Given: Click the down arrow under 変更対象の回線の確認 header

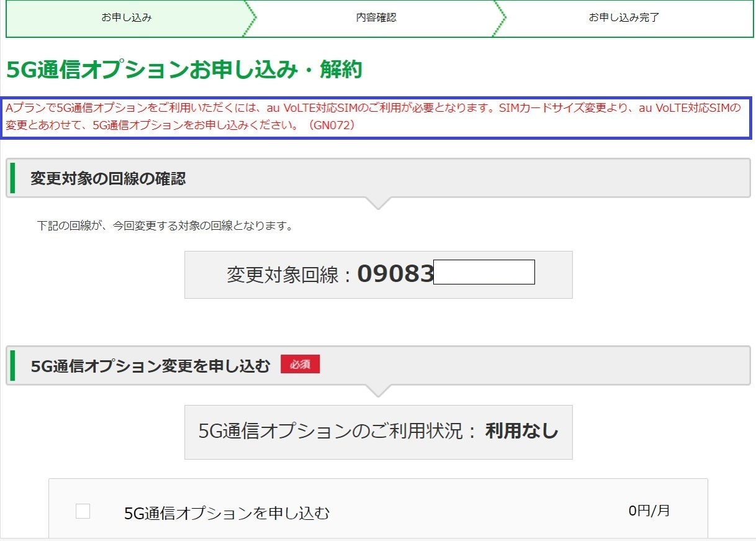Looking at the screenshot, I should click(377, 203).
